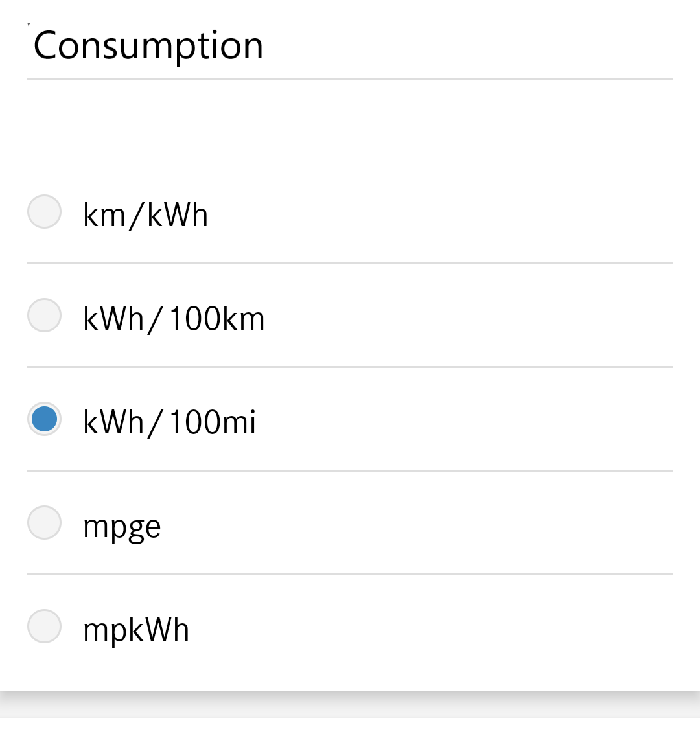Select the mpkWh radio button

(x=44, y=627)
